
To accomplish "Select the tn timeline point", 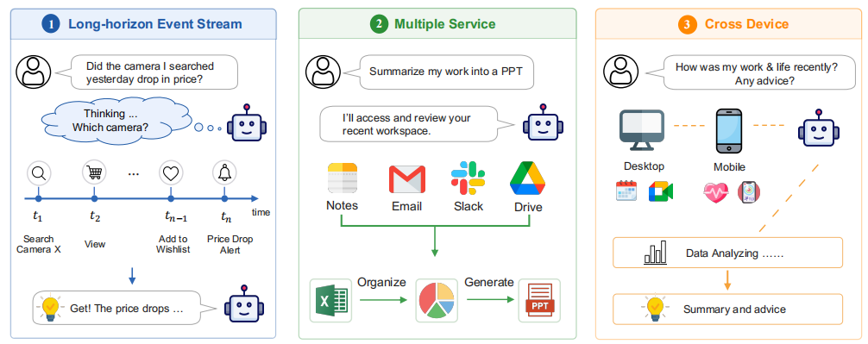I will pos(224,198).
